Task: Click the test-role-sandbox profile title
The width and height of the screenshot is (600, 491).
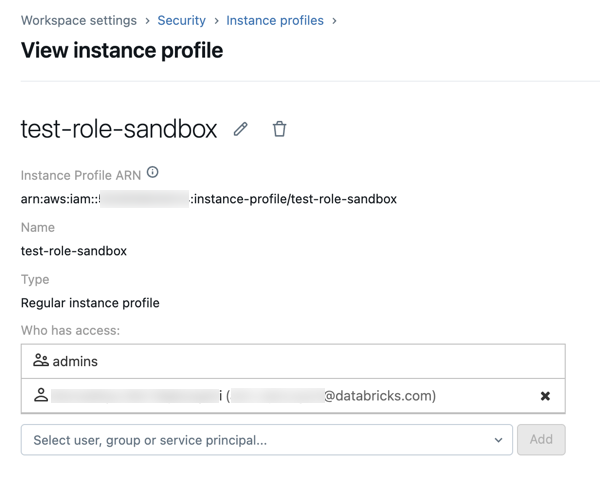Action: 119,129
